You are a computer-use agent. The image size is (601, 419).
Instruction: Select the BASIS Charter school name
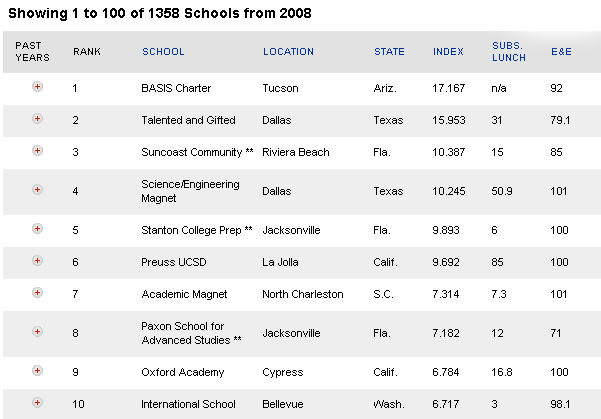[176, 88]
